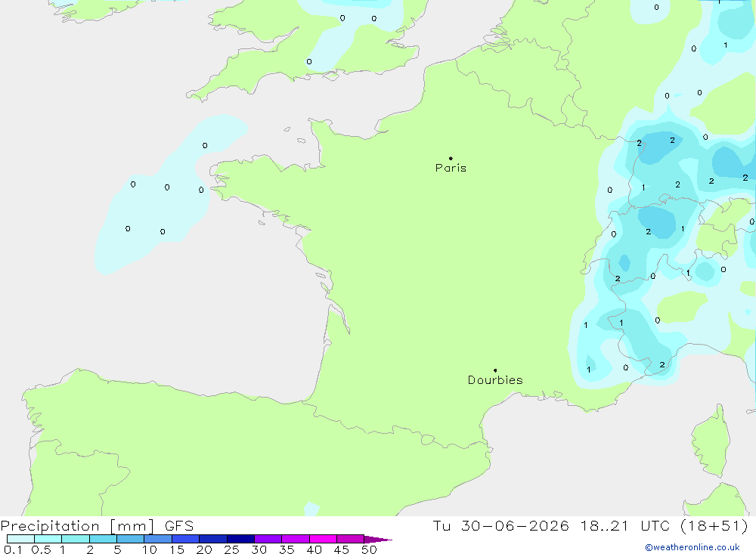Click the legend scale label '15'
Viewport: 756px width, 554px height.
point(177,549)
